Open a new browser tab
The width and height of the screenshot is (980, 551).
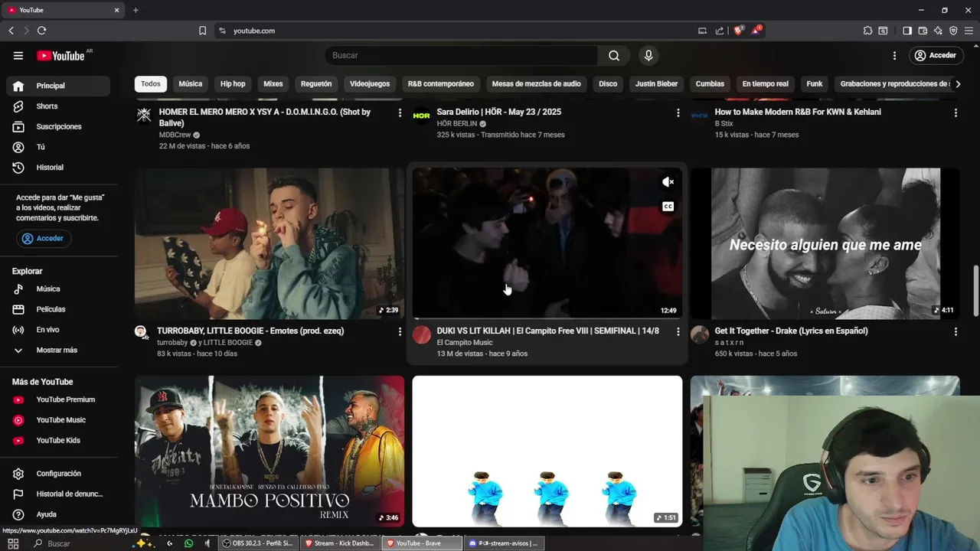click(x=136, y=10)
